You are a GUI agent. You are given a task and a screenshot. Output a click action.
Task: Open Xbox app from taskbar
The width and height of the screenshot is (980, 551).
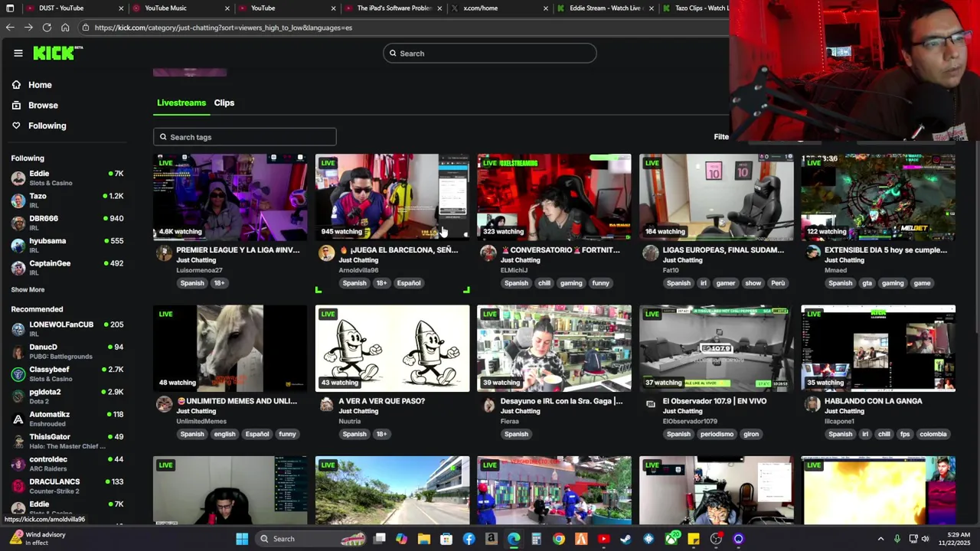point(671,539)
